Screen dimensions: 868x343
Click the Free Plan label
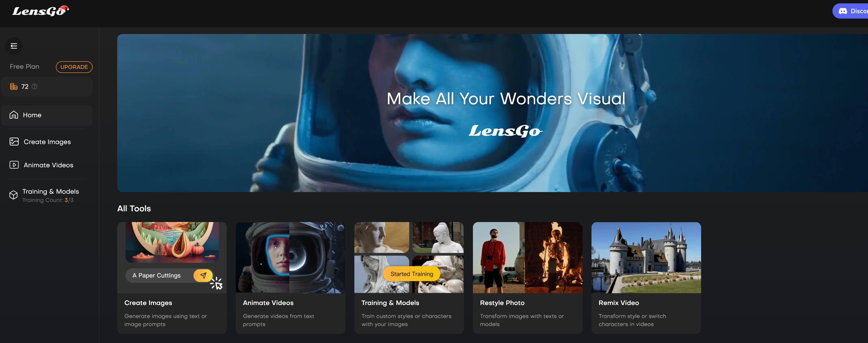[x=25, y=67]
